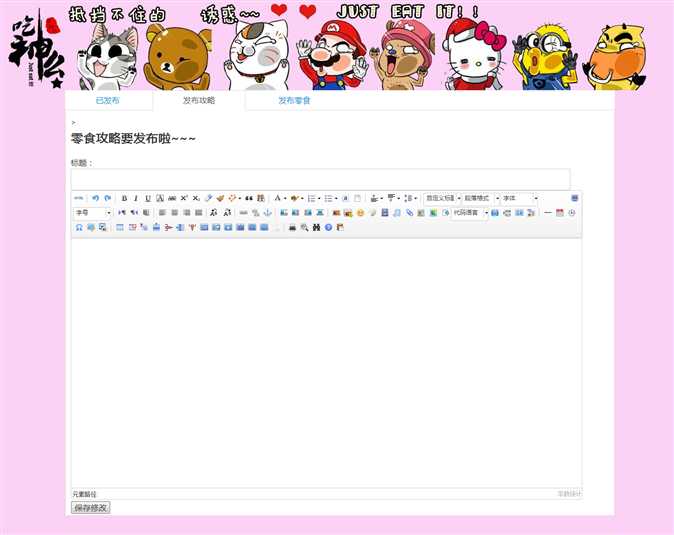Insert special characters omega icon
674x535 pixels.
pyautogui.click(x=79, y=227)
